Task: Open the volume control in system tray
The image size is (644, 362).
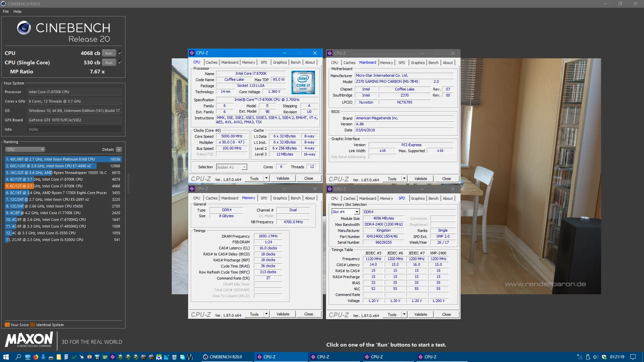Action: [596, 357]
